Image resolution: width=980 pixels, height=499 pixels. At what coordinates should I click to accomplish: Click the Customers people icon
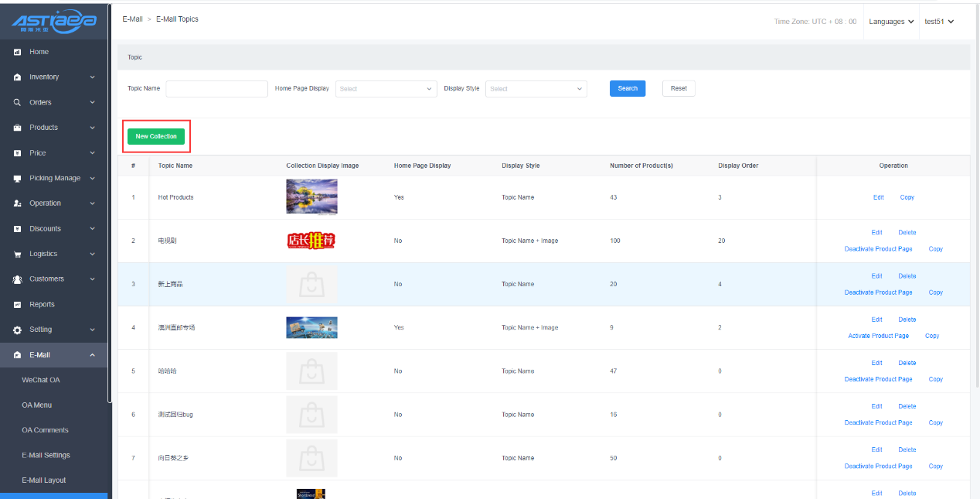(x=18, y=279)
